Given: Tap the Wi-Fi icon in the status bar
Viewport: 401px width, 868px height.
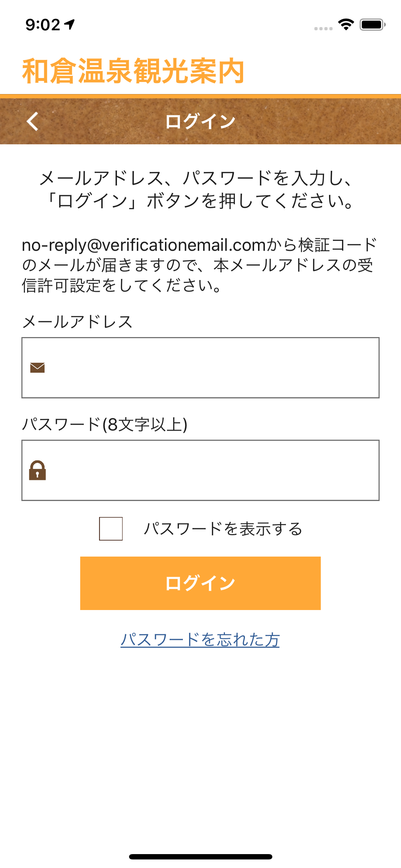Looking at the screenshot, I should [346, 24].
